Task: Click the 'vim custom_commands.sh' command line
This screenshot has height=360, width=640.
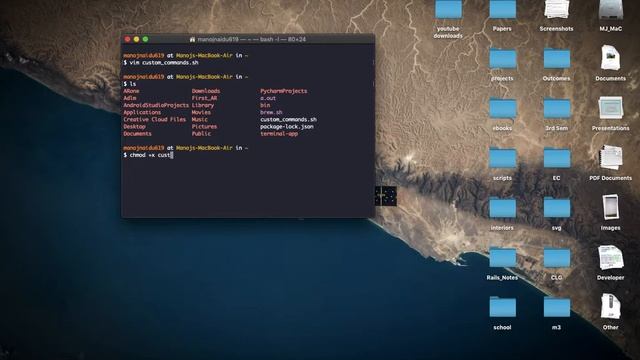Action: [x=161, y=62]
